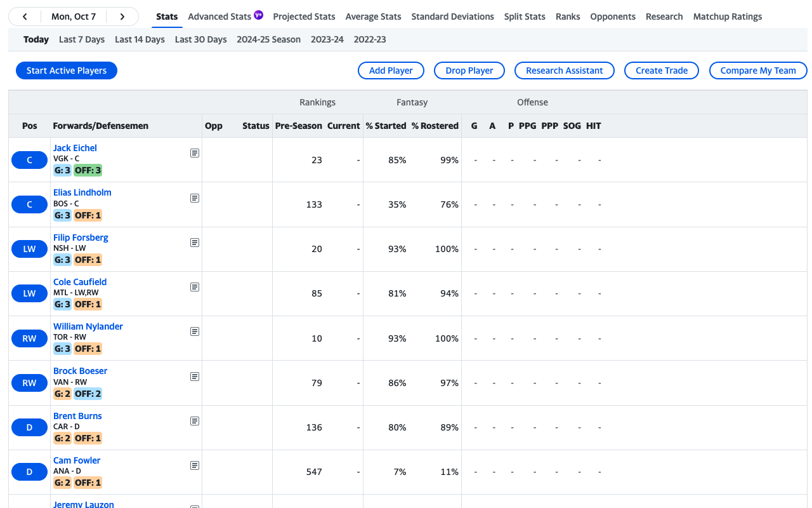The height and width of the screenshot is (508, 812).
Task: Open Brock Boeser player notes icon
Action: click(x=195, y=377)
